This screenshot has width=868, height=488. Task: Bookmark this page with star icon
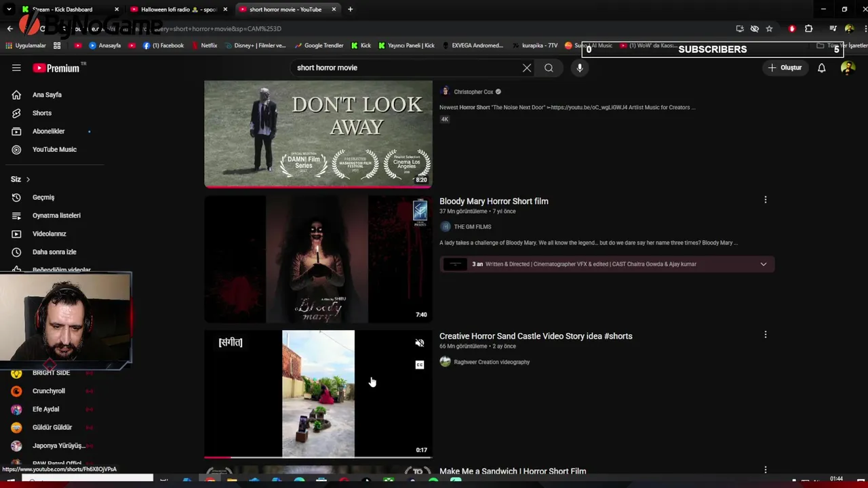tap(769, 28)
